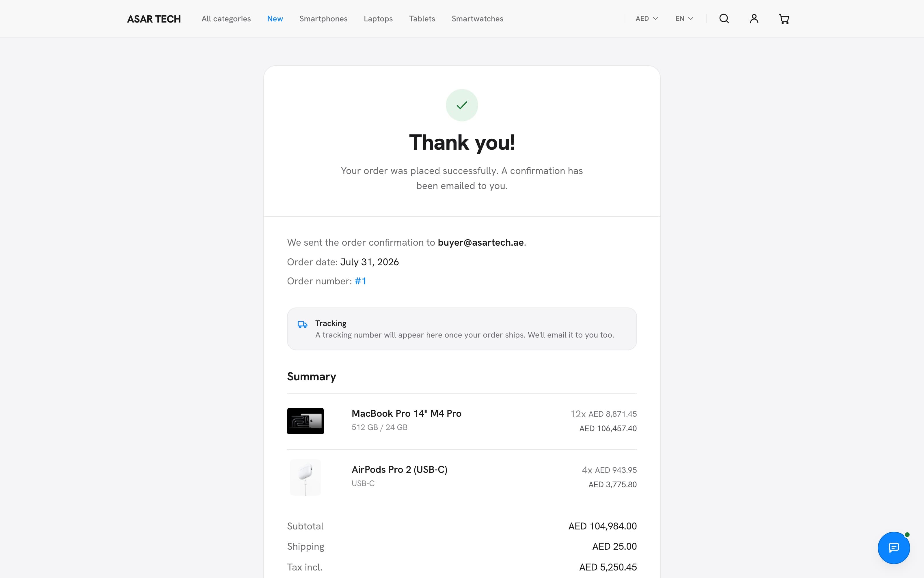Click the 'USB-C' variant text under AirPods
Viewport: 924px width, 578px height.
[363, 483]
